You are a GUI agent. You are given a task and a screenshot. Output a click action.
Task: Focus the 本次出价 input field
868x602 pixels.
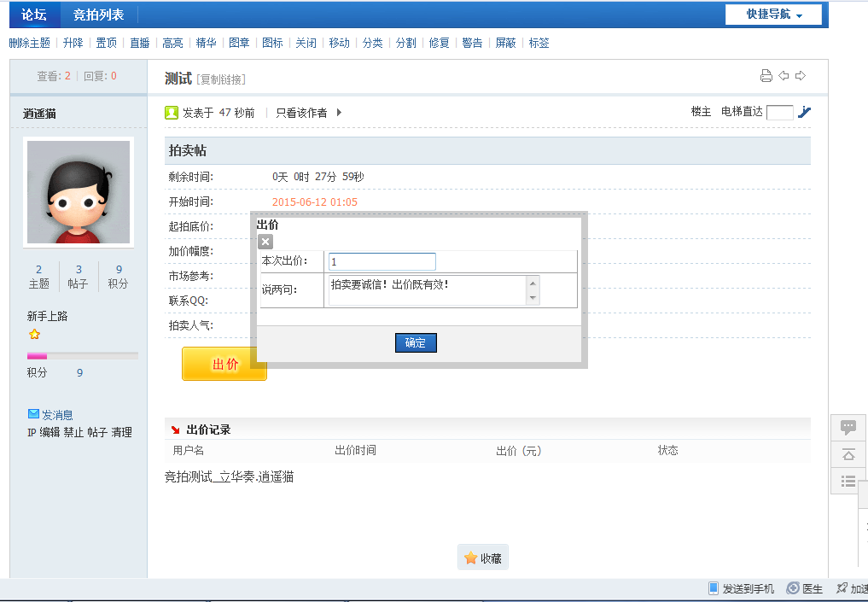382,261
